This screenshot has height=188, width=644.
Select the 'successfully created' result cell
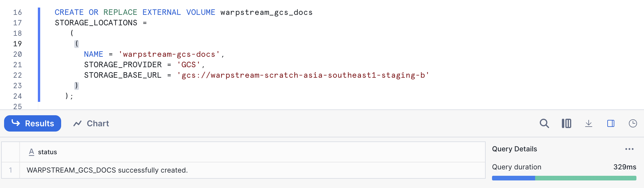tap(107, 170)
